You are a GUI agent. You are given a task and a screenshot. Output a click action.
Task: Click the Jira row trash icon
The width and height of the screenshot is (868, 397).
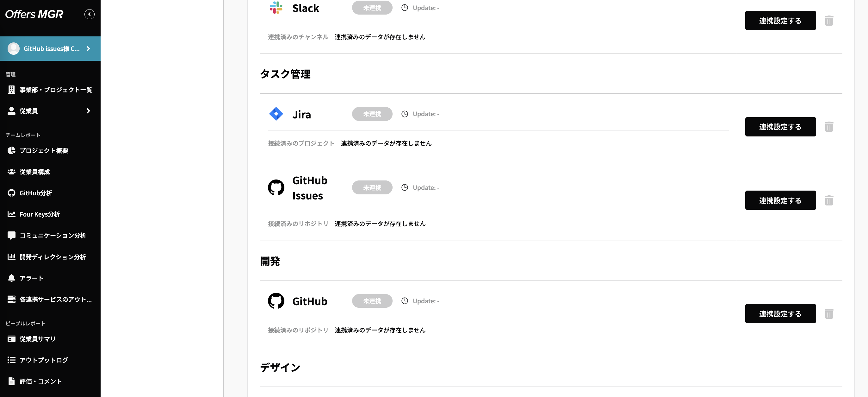(829, 127)
